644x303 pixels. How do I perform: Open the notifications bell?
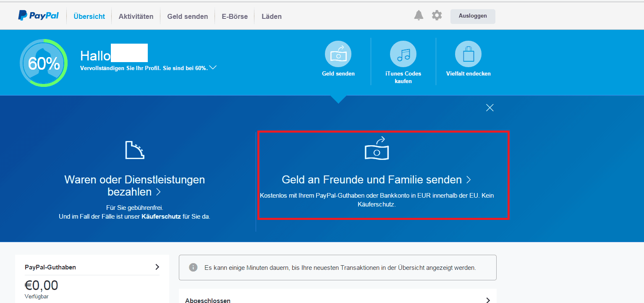[x=419, y=16]
